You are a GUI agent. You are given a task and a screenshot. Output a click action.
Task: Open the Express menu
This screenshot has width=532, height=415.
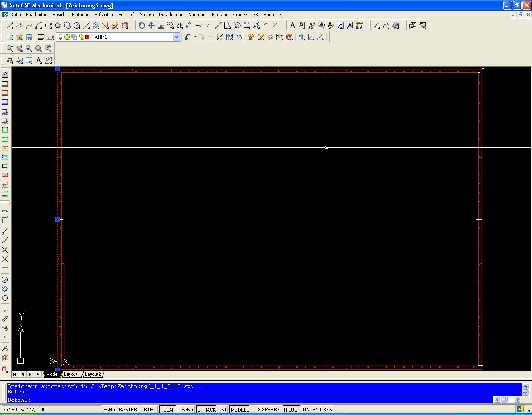tap(240, 15)
